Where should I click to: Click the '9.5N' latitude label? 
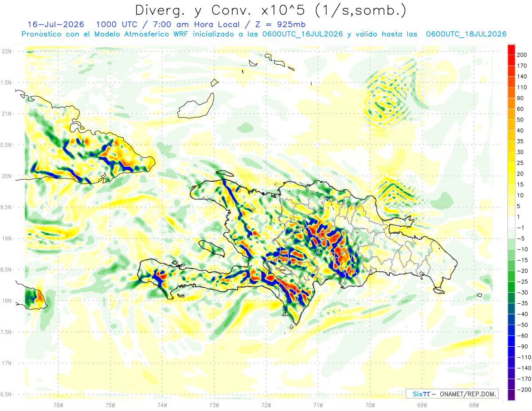(x=6, y=207)
